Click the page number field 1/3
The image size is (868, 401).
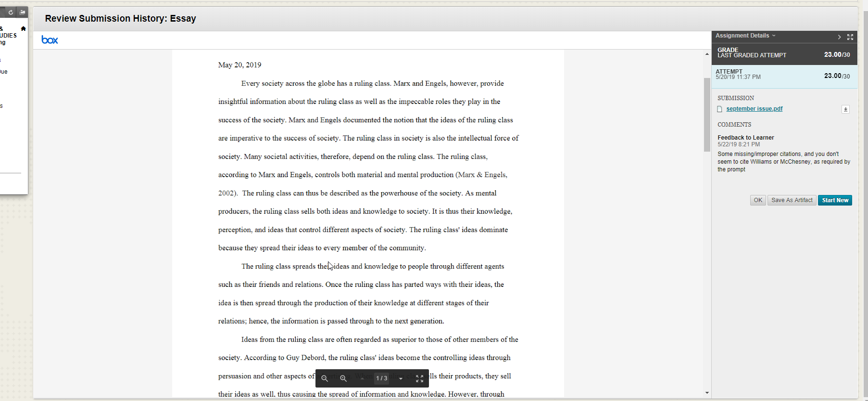point(382,378)
